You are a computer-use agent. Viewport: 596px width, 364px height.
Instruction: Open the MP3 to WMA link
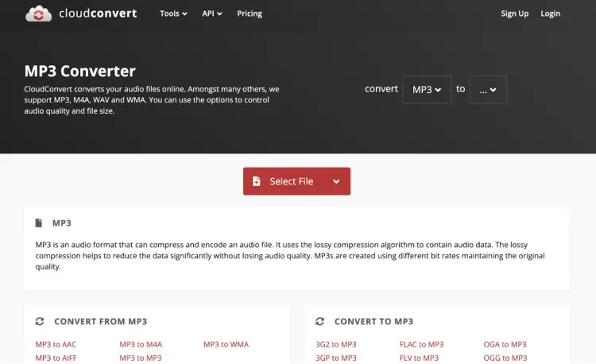pyautogui.click(x=226, y=344)
